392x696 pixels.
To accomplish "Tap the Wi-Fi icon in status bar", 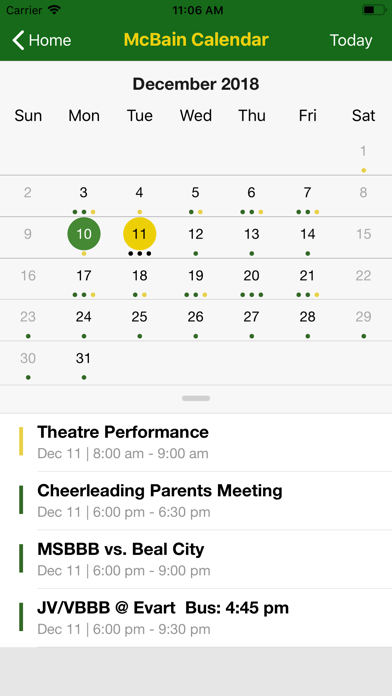I will (x=54, y=9).
